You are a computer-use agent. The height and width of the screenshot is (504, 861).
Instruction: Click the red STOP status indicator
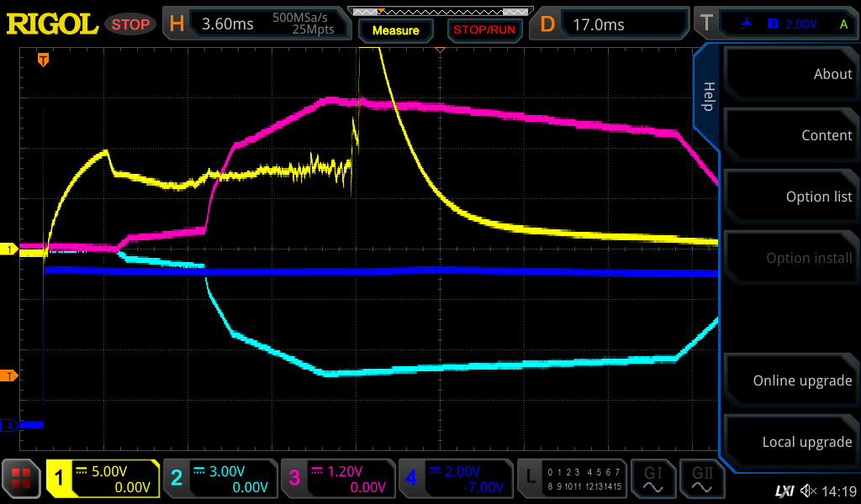pos(129,24)
